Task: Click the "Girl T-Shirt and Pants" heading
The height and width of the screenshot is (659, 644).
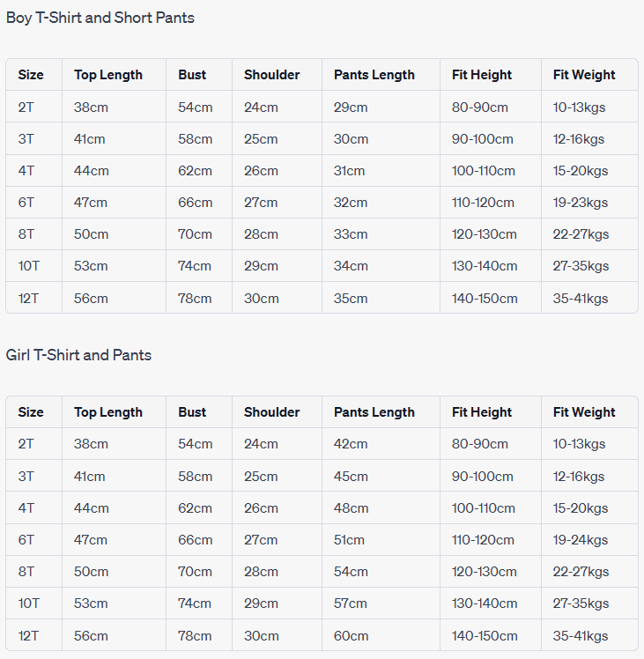Action: point(78,355)
